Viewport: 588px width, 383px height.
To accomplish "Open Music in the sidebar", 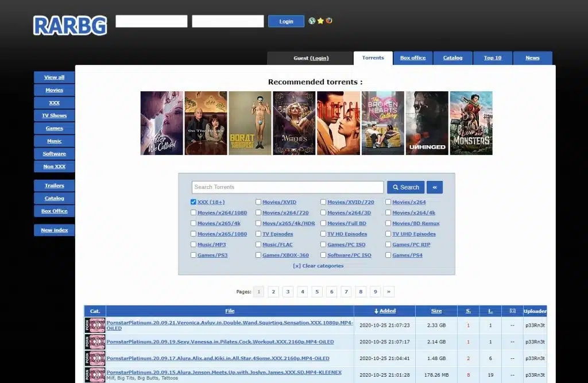I will click(55, 141).
